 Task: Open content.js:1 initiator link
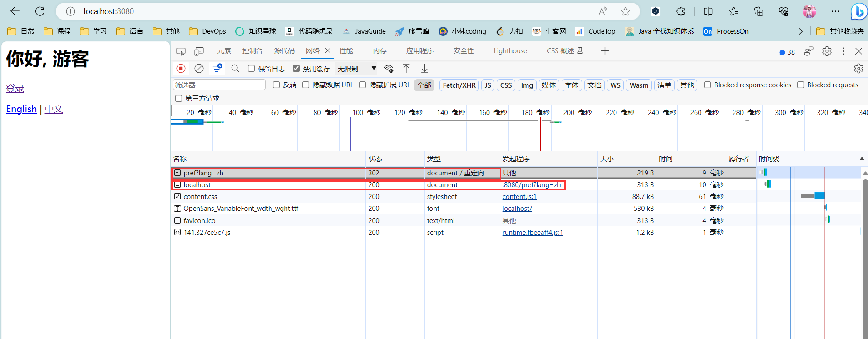tap(519, 197)
